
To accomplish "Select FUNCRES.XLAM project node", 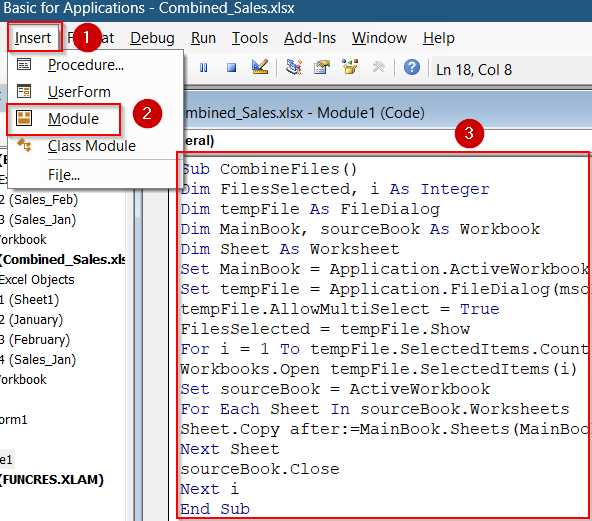I will tap(52, 479).
